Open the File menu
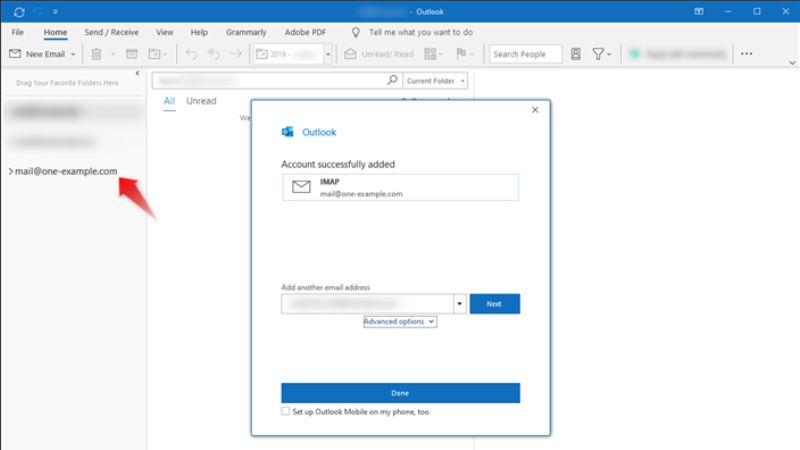The width and height of the screenshot is (800, 450). click(x=17, y=32)
